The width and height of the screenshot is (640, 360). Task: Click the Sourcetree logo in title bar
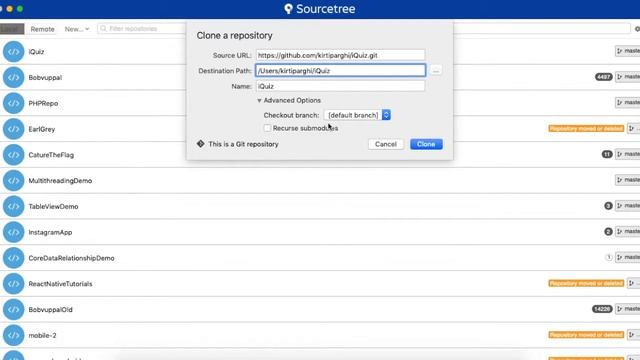[x=288, y=9]
